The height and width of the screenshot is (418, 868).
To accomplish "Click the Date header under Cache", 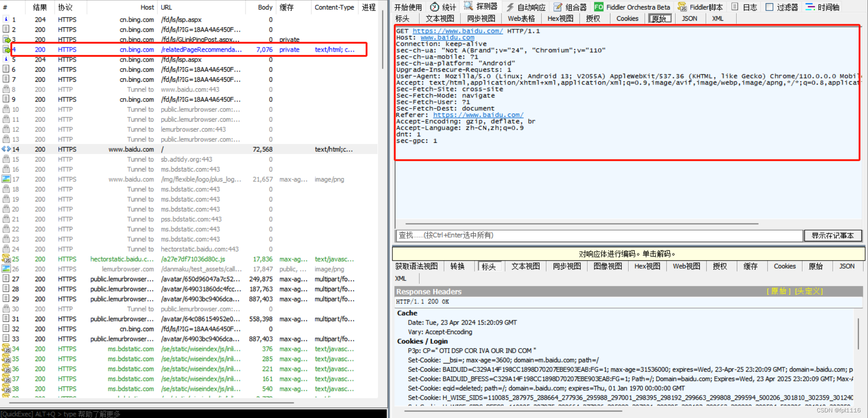I will pyautogui.click(x=462, y=322).
